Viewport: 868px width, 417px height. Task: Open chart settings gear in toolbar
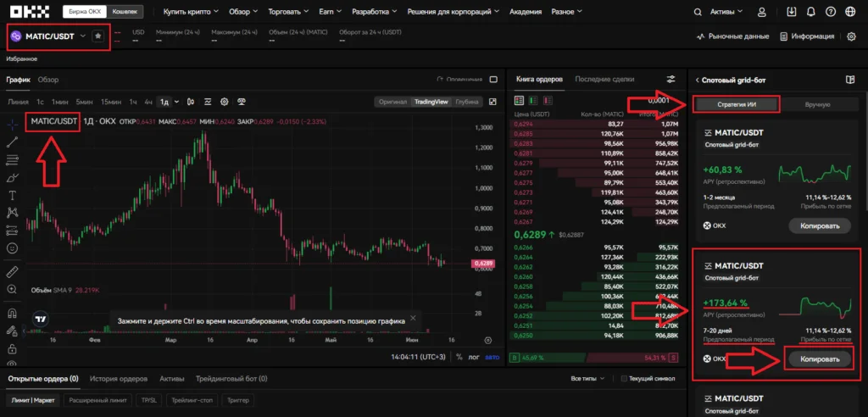pos(224,102)
